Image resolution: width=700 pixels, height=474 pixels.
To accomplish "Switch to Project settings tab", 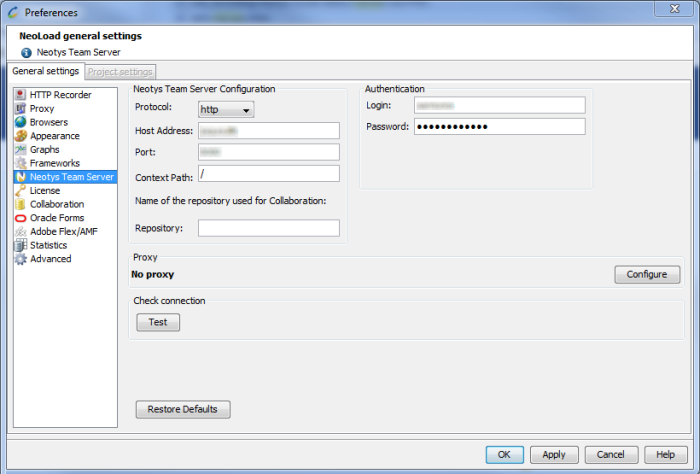I will (x=120, y=72).
